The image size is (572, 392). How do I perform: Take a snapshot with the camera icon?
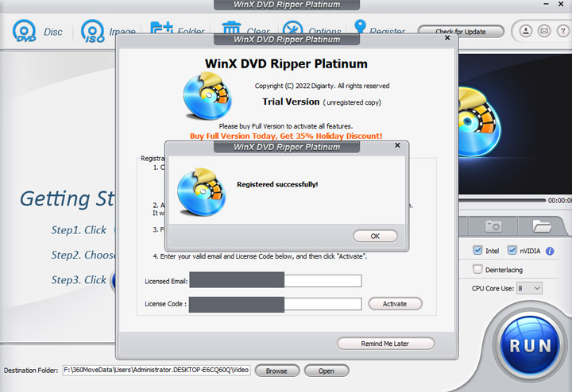pos(493,226)
